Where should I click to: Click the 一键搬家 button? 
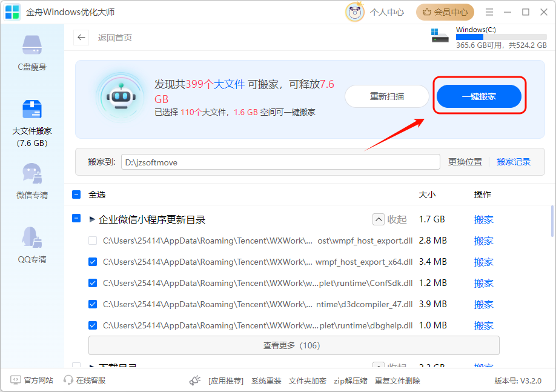click(478, 96)
